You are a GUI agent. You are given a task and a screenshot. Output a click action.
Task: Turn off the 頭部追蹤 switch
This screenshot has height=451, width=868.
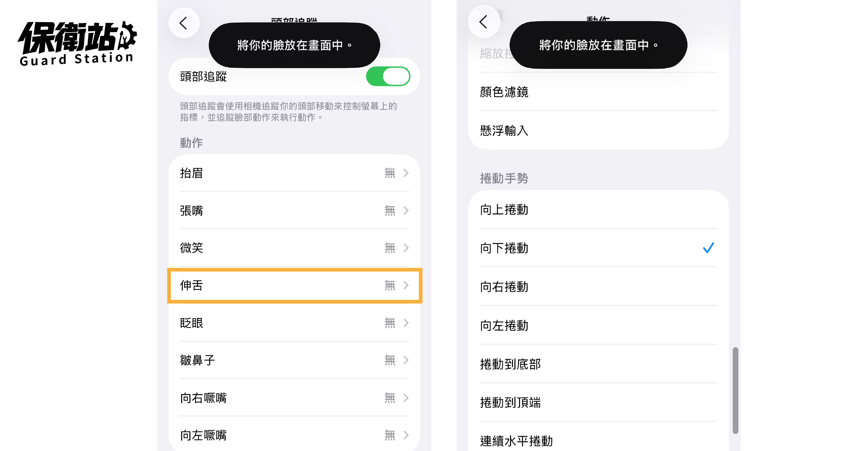pos(388,76)
